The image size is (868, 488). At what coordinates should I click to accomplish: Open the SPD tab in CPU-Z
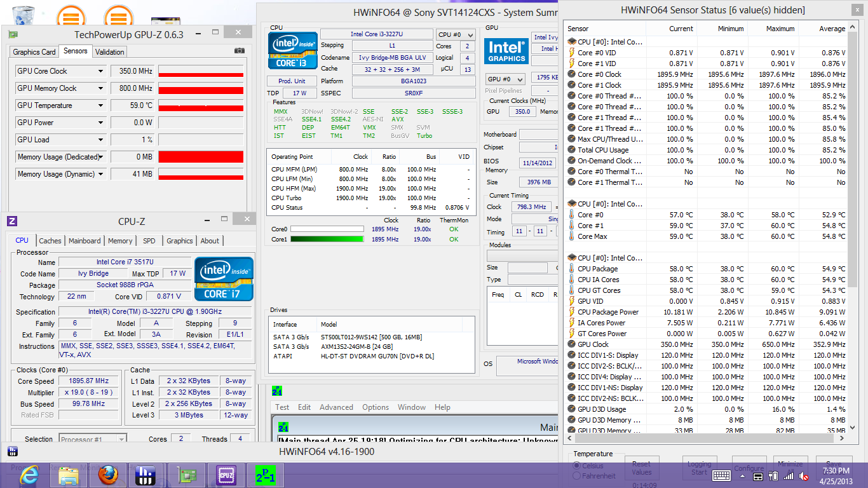149,241
